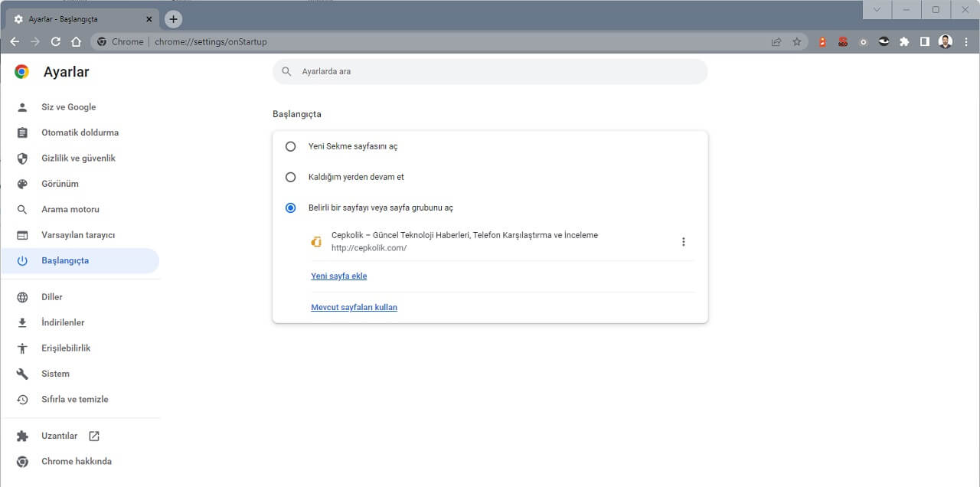Click the share page icon
This screenshot has width=980, height=487.
point(776,42)
